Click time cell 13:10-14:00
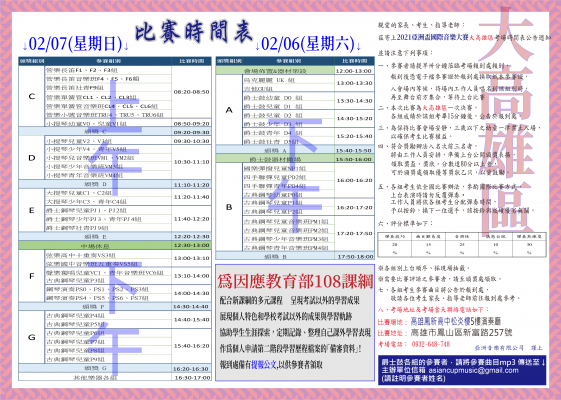Screen dimensions: 561x400 pyautogui.click(x=191, y=276)
